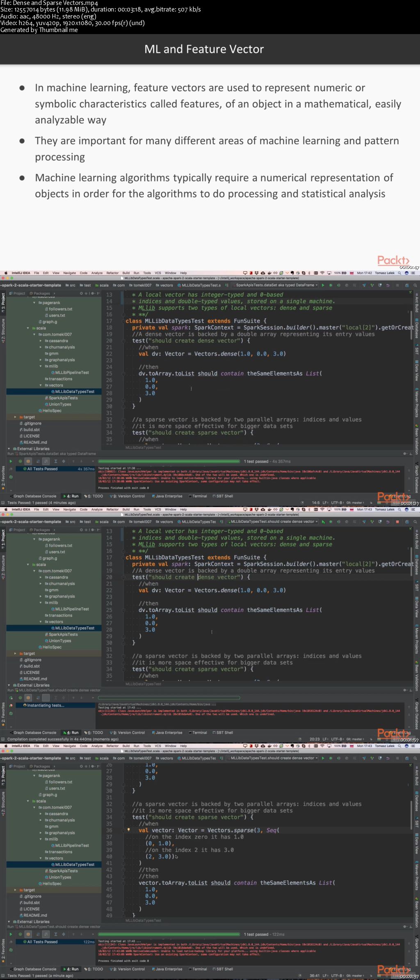
Task: Toggle Show Passed filter above 'All Tests Passed 4s 357ms'
Action: tap(20, 461)
